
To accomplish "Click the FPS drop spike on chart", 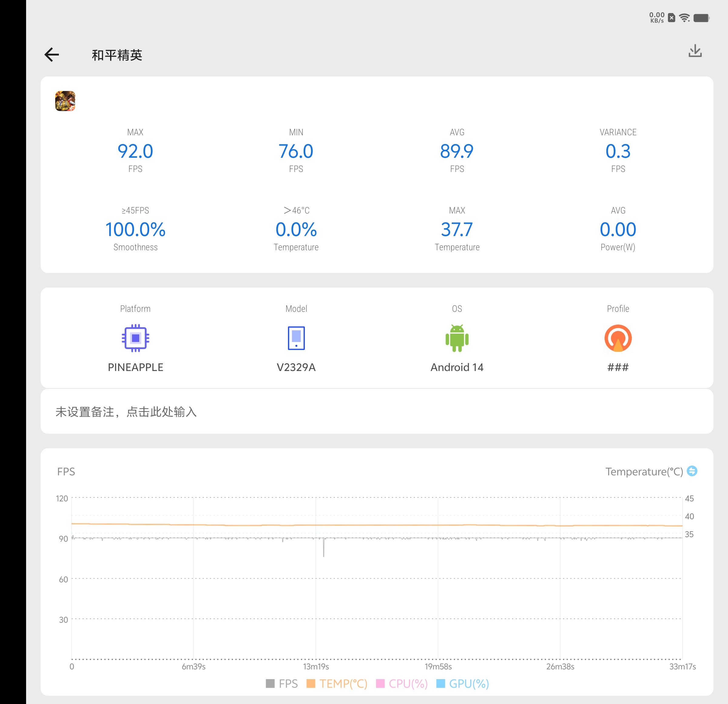I will [324, 547].
